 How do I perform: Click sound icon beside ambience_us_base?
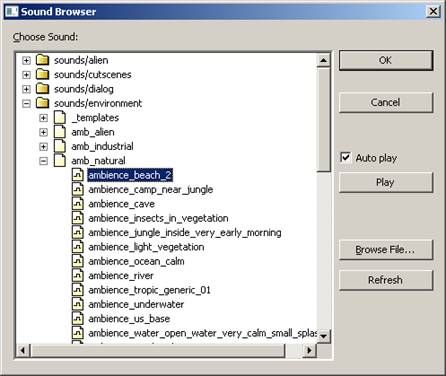coord(78,318)
